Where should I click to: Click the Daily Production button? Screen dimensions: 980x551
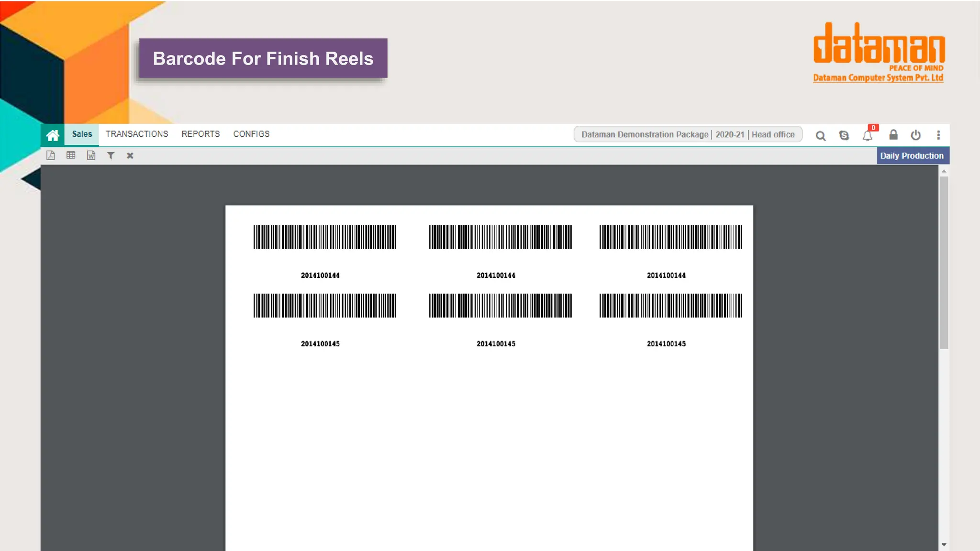pos(912,156)
